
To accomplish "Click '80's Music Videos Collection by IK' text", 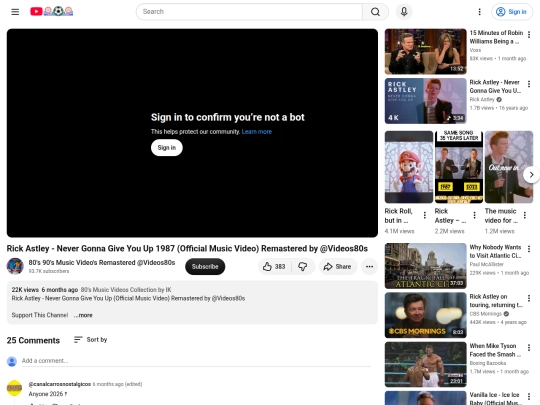I will (126, 290).
